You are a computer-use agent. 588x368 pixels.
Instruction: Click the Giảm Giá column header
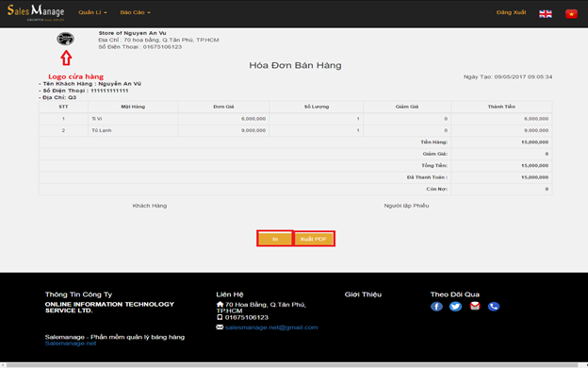point(407,107)
